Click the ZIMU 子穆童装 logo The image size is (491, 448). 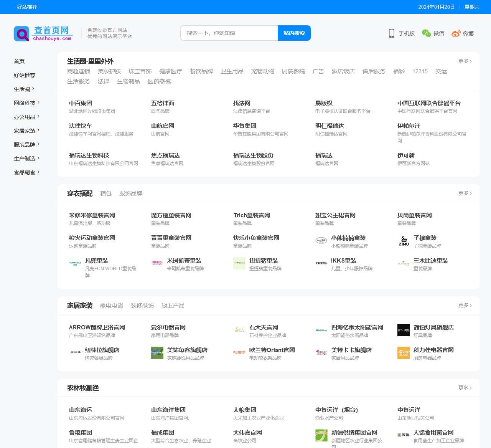coord(404,241)
